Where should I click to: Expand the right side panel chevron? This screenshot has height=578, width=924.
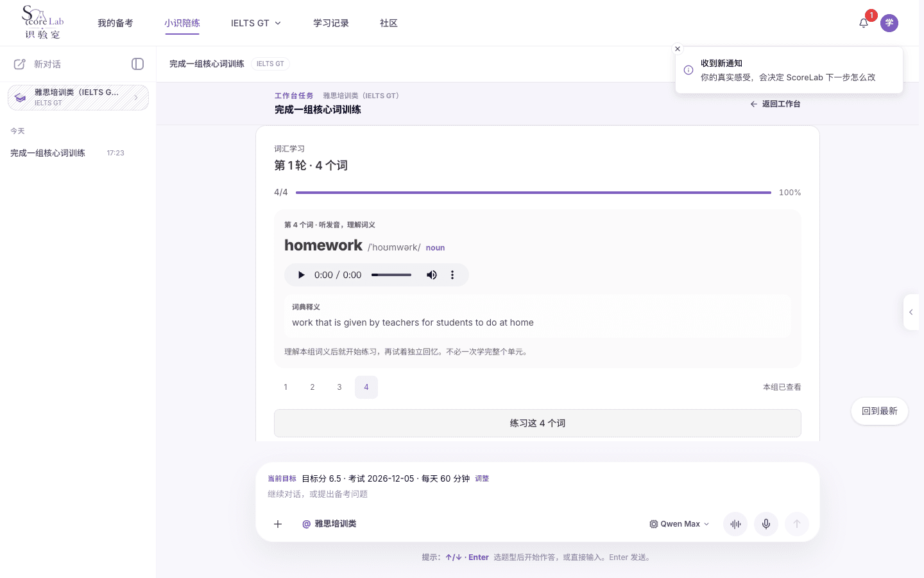pos(911,312)
